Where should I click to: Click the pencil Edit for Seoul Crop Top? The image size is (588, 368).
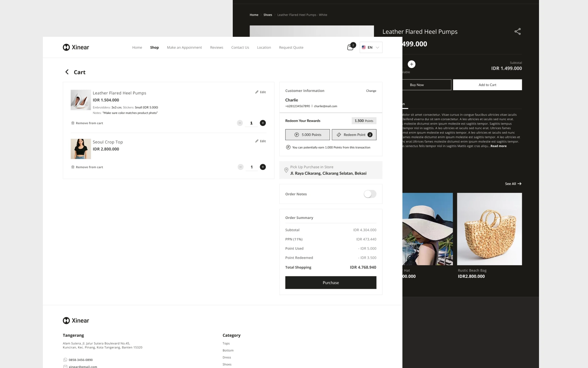pyautogui.click(x=261, y=141)
